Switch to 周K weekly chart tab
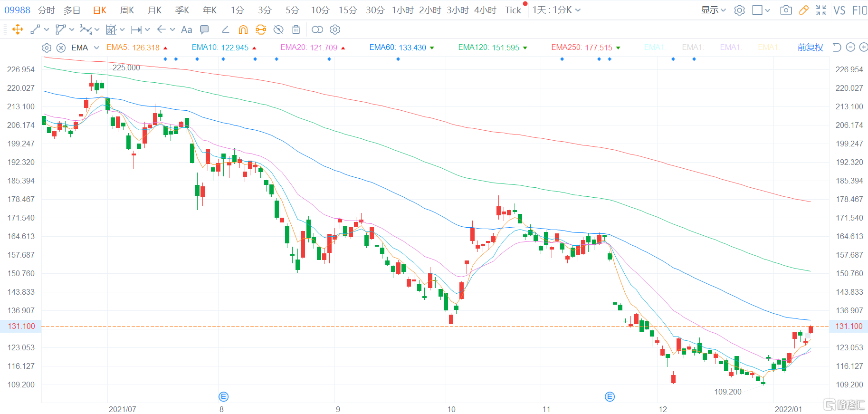868x414 pixels. (127, 10)
